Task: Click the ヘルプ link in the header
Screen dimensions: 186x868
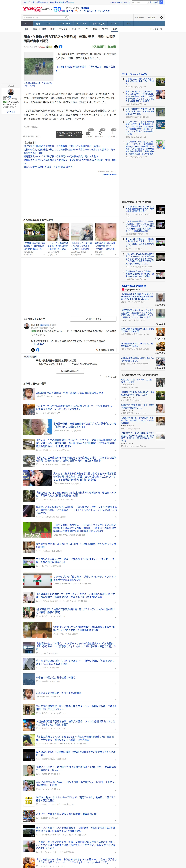Action: click(127, 2)
